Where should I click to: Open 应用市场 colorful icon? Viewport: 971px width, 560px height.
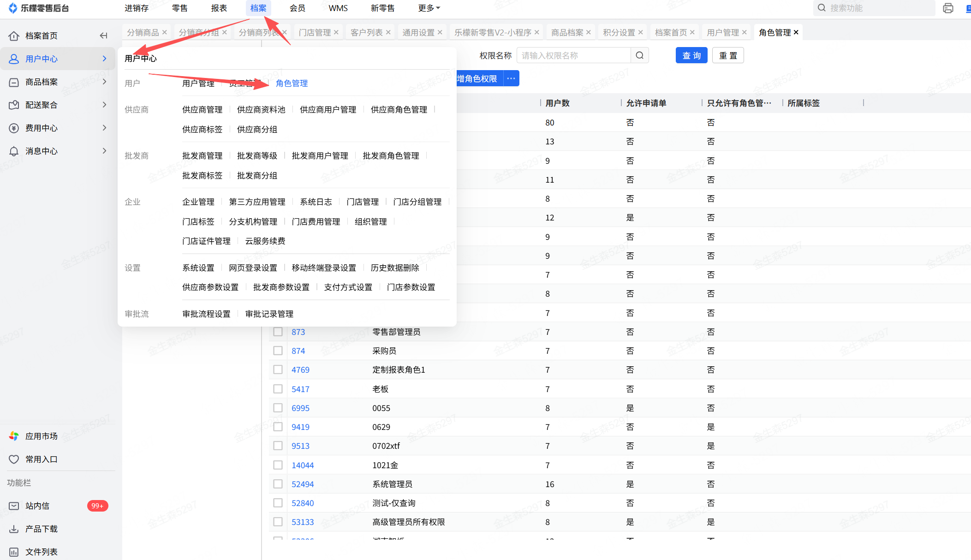pyautogui.click(x=14, y=436)
